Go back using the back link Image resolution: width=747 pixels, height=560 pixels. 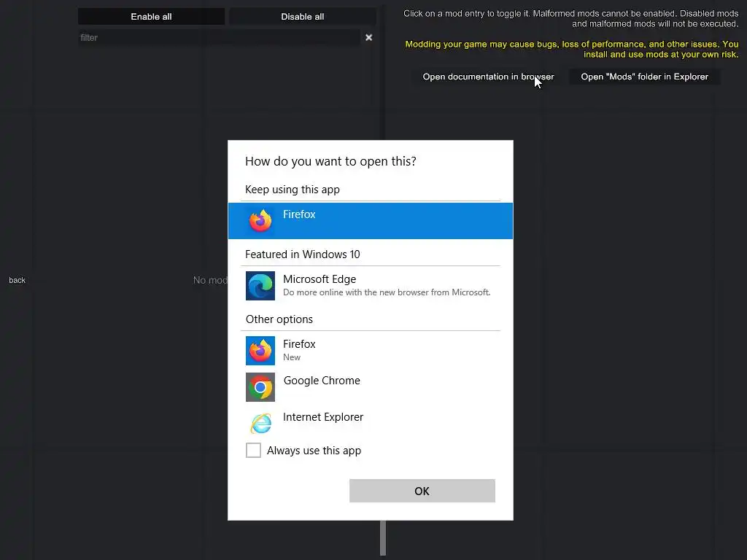18,280
